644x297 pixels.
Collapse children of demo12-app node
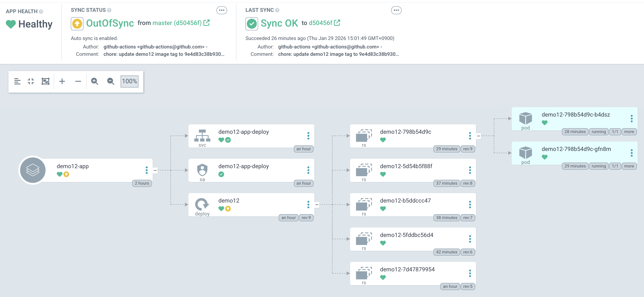[x=155, y=170]
